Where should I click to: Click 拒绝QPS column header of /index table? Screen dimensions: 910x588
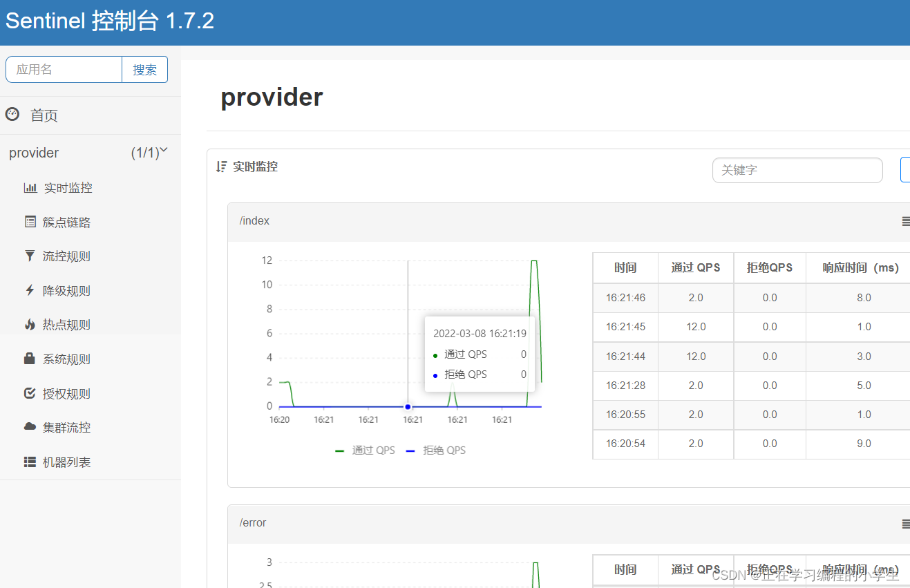coord(770,267)
